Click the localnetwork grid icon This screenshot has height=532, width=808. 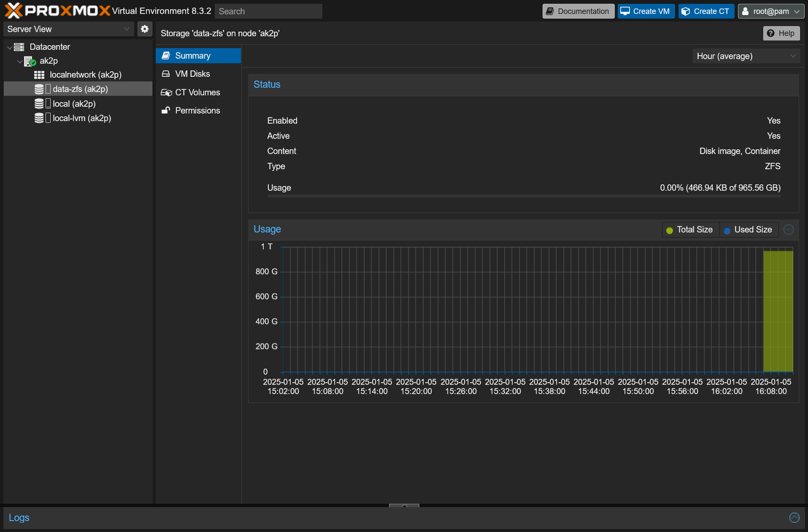[39, 75]
